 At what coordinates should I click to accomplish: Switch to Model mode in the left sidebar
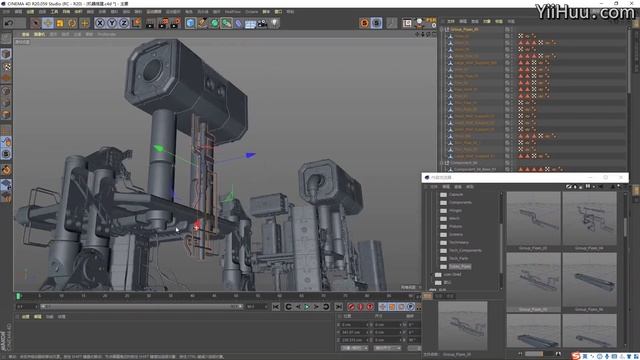click(6, 54)
